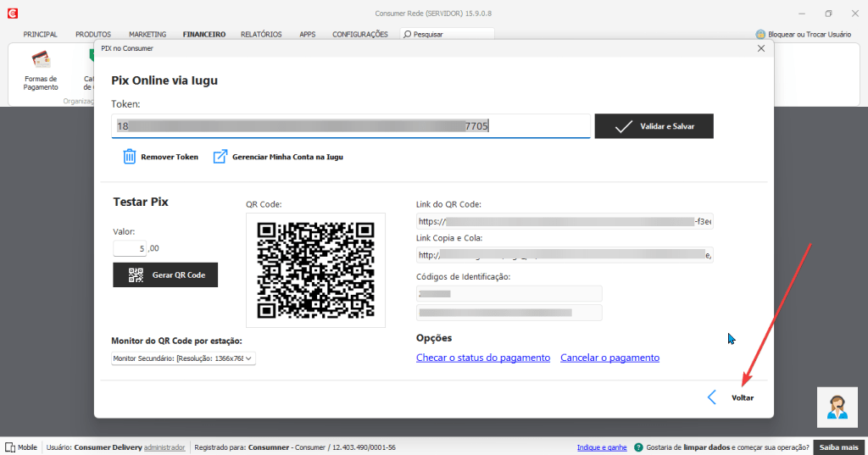This screenshot has height=455, width=868.
Task: Open Gerenciar Minha Conta na Iugu external link icon
Action: pyautogui.click(x=220, y=156)
